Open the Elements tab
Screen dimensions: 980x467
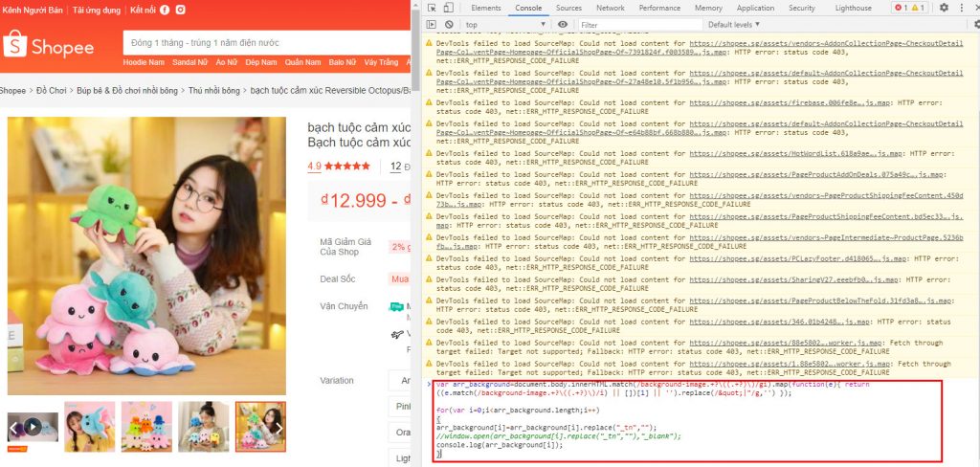click(x=485, y=8)
